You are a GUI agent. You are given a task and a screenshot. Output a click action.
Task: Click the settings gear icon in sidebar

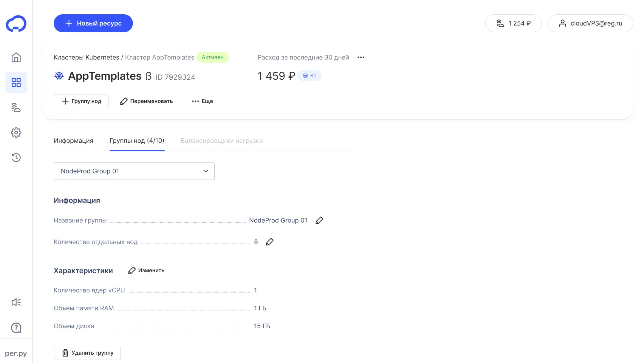[16, 132]
